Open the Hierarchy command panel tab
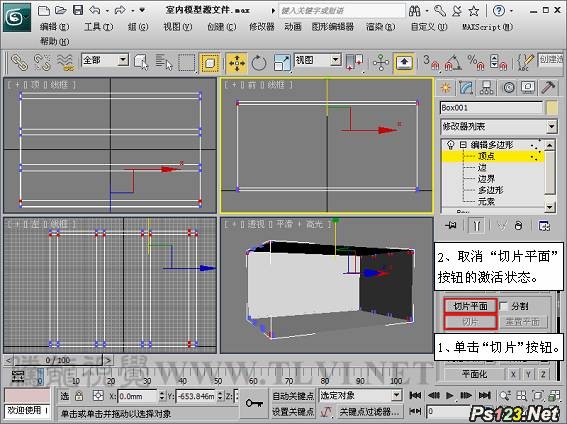Image resolution: width=567 pixels, height=424 pixels. [486, 87]
